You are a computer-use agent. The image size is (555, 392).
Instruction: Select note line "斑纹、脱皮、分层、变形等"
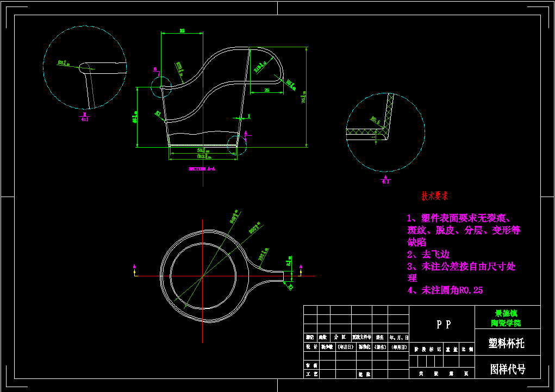tap(464, 230)
